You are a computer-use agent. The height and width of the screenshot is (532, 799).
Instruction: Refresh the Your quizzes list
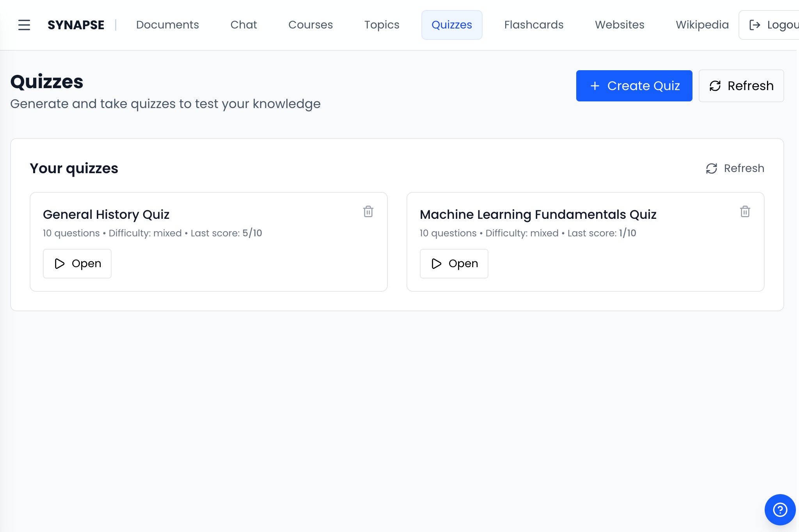pyautogui.click(x=735, y=168)
